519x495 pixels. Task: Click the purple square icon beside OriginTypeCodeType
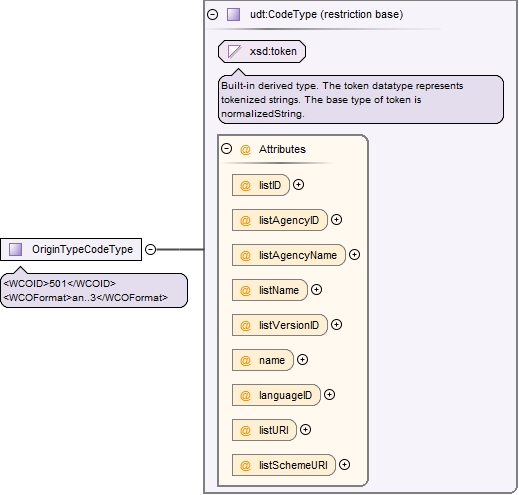point(15,249)
